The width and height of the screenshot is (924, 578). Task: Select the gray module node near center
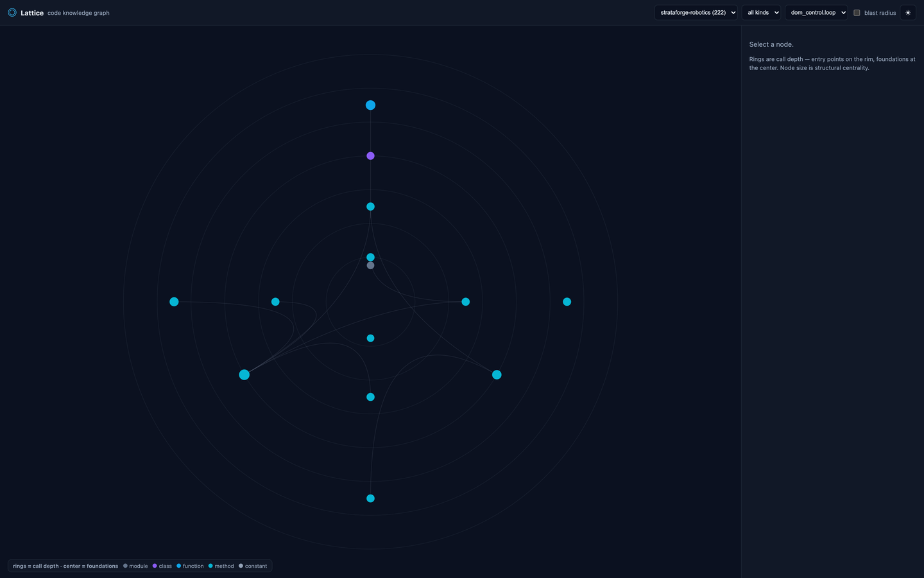370,265
